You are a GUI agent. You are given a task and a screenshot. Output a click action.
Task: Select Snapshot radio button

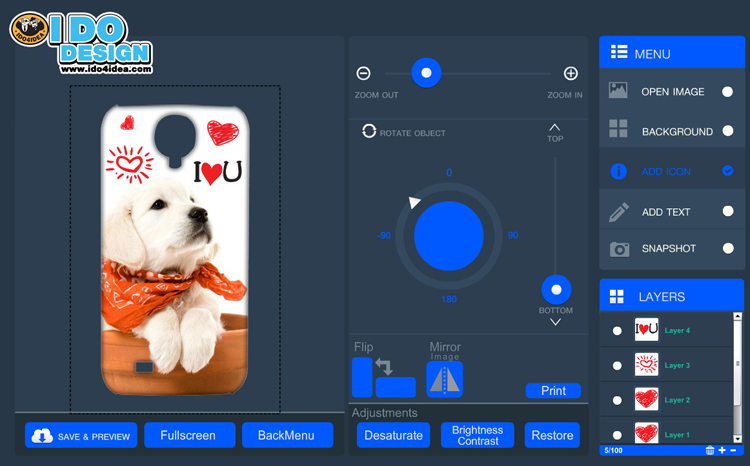click(728, 248)
